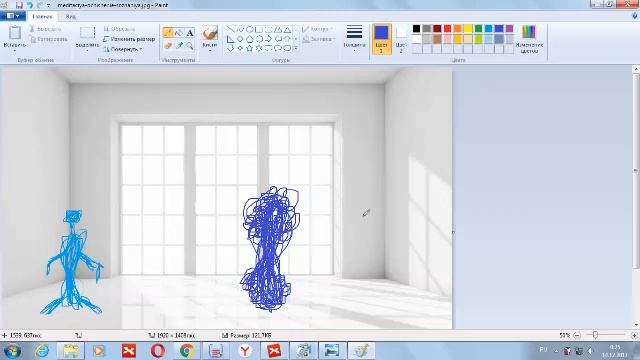Choose the Diamond shape
The image size is (640, 360).
coord(240,39)
